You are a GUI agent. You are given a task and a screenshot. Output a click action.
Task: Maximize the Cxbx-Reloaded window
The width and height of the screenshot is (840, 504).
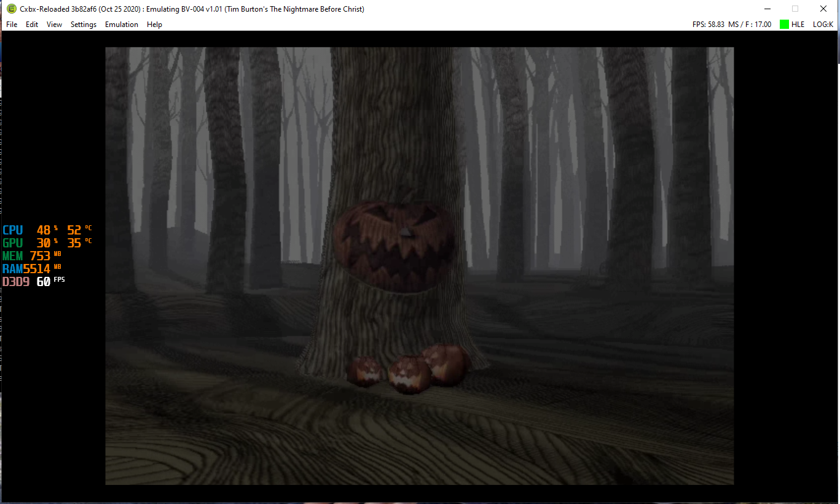(795, 9)
